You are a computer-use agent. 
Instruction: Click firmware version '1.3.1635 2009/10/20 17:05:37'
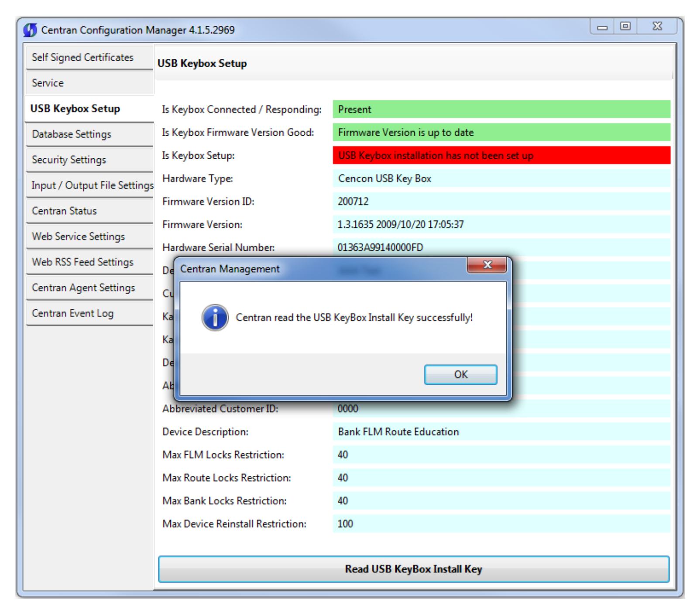501,225
